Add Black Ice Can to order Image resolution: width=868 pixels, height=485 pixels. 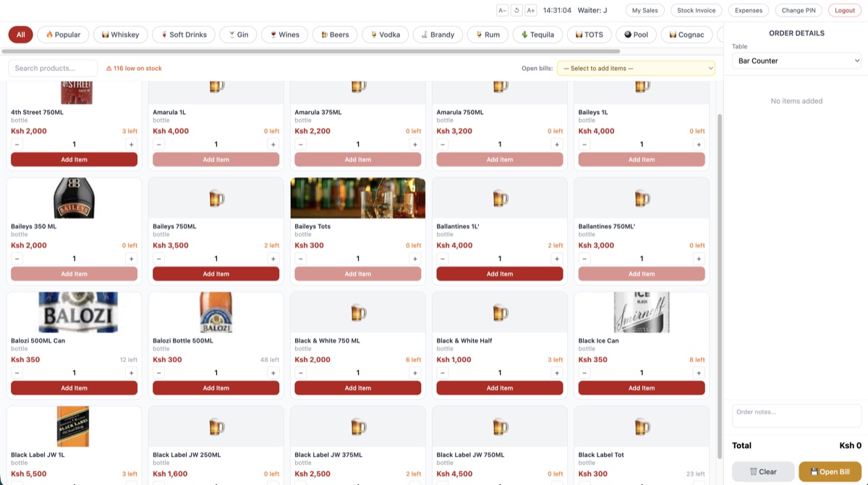(642, 388)
